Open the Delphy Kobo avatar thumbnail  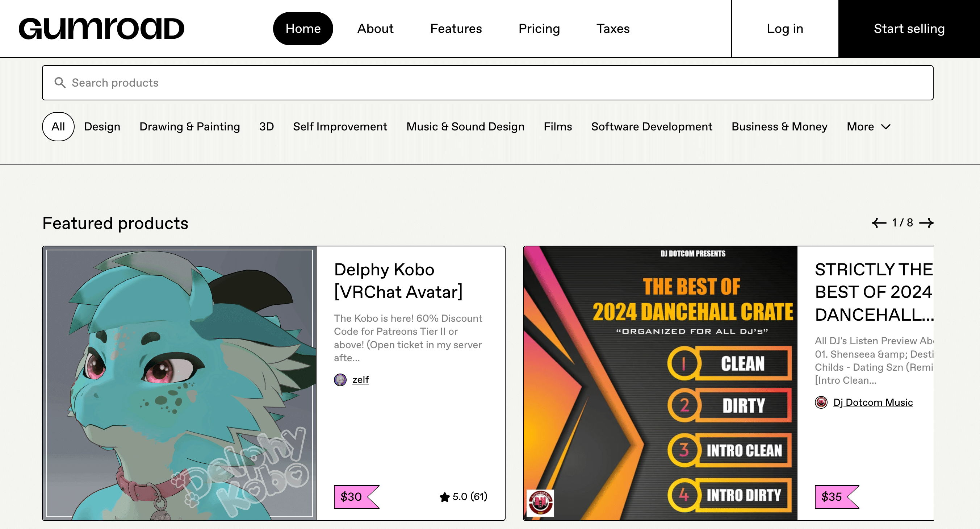[179, 383]
